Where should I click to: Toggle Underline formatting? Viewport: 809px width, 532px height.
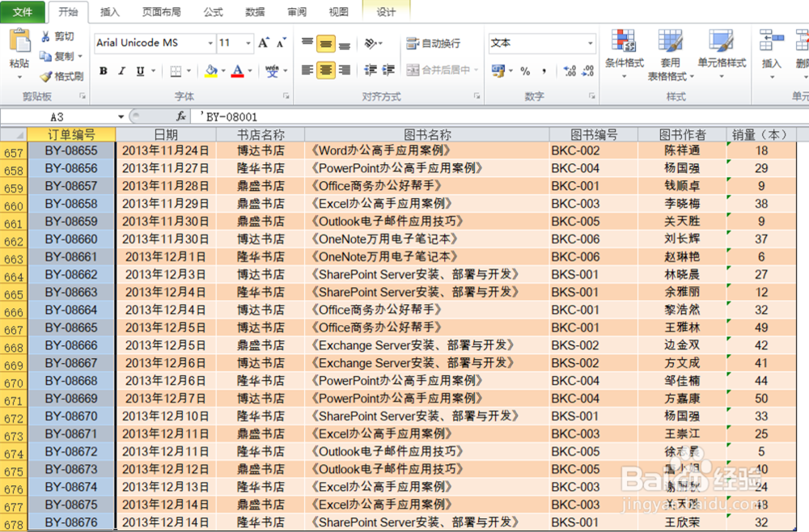click(x=140, y=70)
